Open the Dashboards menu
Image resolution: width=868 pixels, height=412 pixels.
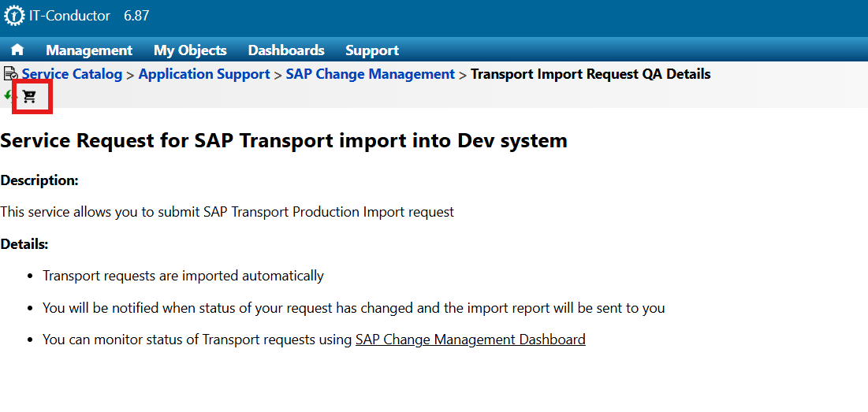[x=286, y=50]
